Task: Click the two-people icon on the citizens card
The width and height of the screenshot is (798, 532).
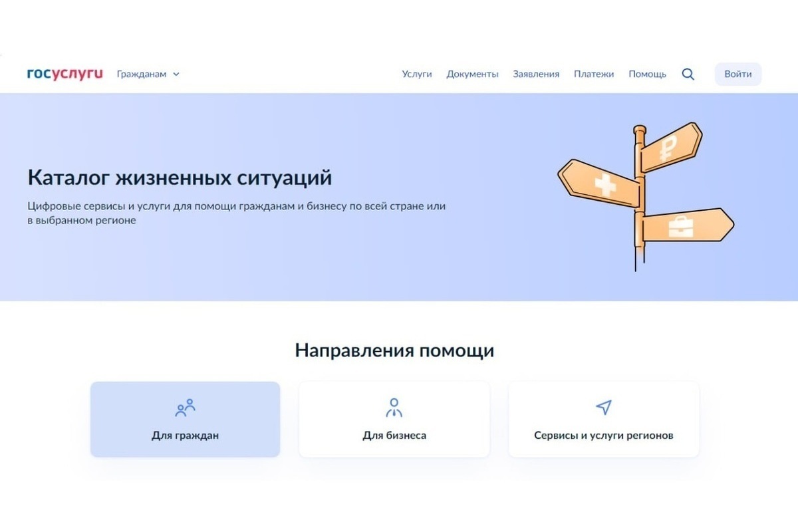Action: (x=185, y=406)
